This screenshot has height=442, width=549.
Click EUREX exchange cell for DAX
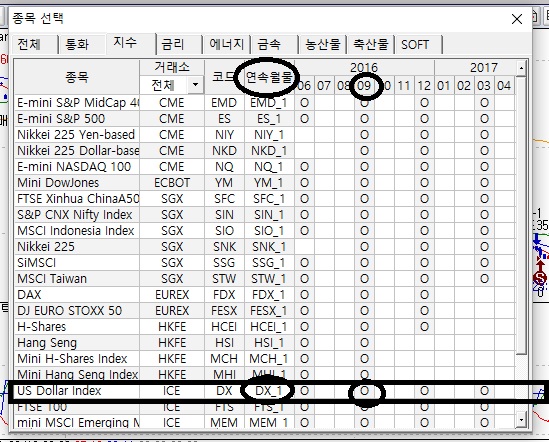pyautogui.click(x=172, y=295)
